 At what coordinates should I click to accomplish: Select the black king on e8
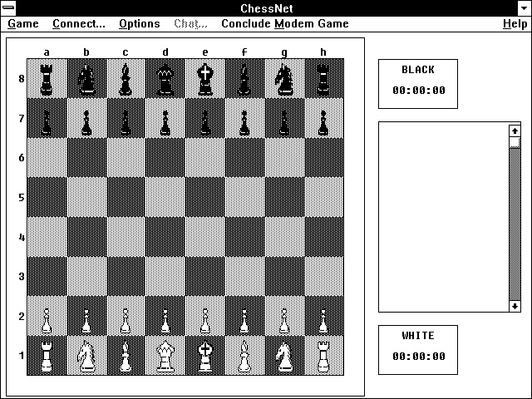(205, 78)
